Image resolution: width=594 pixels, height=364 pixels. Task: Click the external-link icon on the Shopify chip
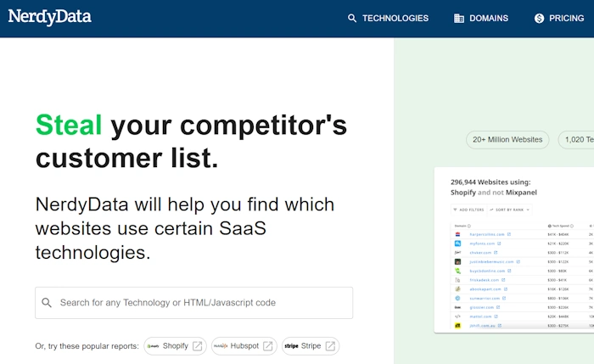coord(198,346)
